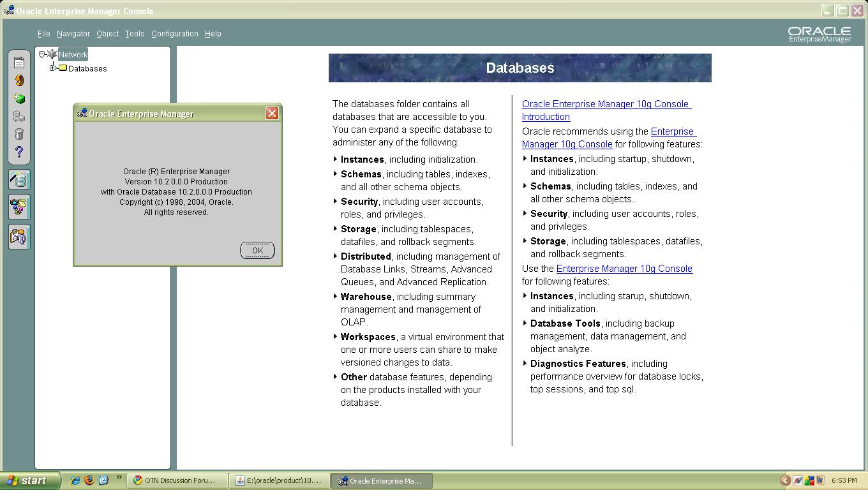Screen dimensions: 868x490
Task: Collapse the Network tree node
Action: 42,54
